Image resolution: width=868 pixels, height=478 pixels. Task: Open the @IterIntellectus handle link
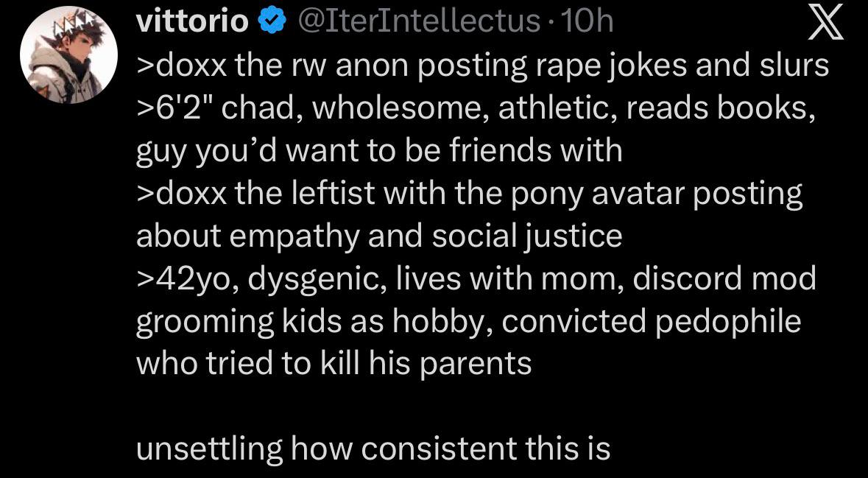[417, 22]
